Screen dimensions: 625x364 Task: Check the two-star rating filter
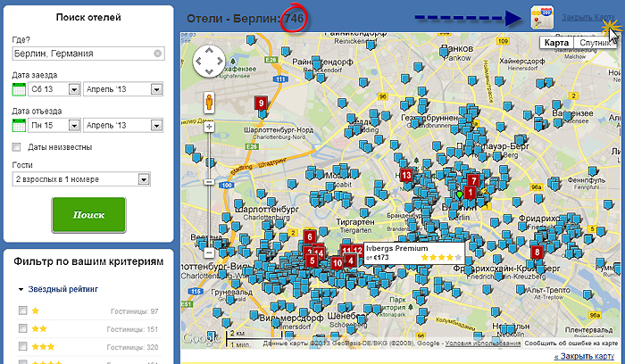tap(22, 329)
